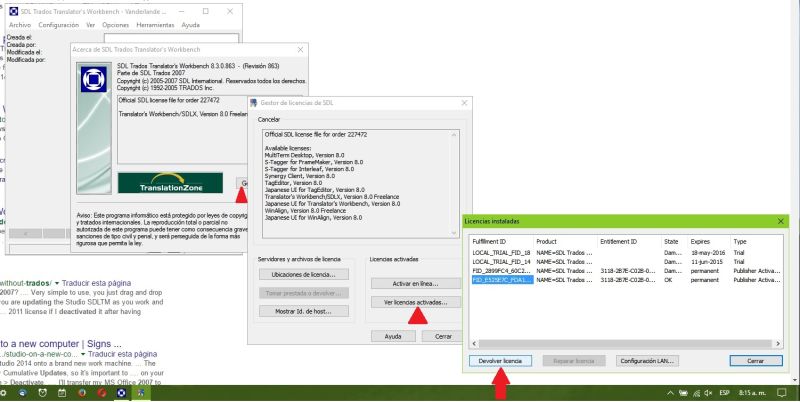Switch to Firefox on the taskbar
This screenshot has height=402, width=800.
point(82,393)
